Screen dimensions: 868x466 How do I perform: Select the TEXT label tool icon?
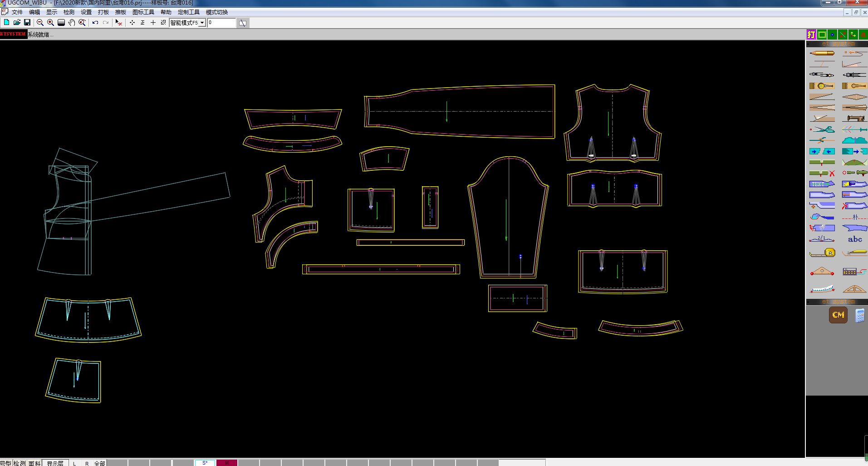822,184
